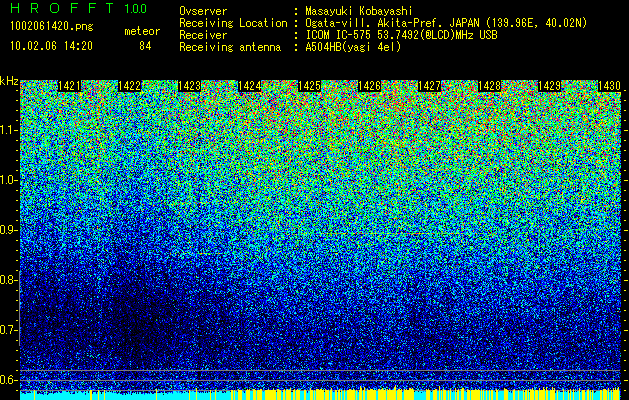Click the observer name Masayuki Kobayashi
The image size is (629, 400).
(359, 11)
